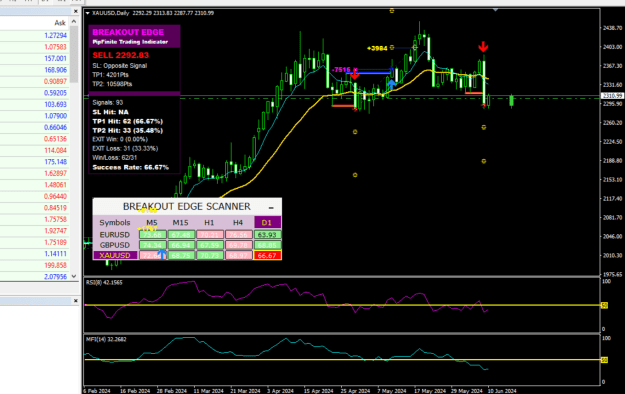Select the row with Ask 1.07583
This screenshot has width=625, height=394.
pyautogui.click(x=35, y=47)
